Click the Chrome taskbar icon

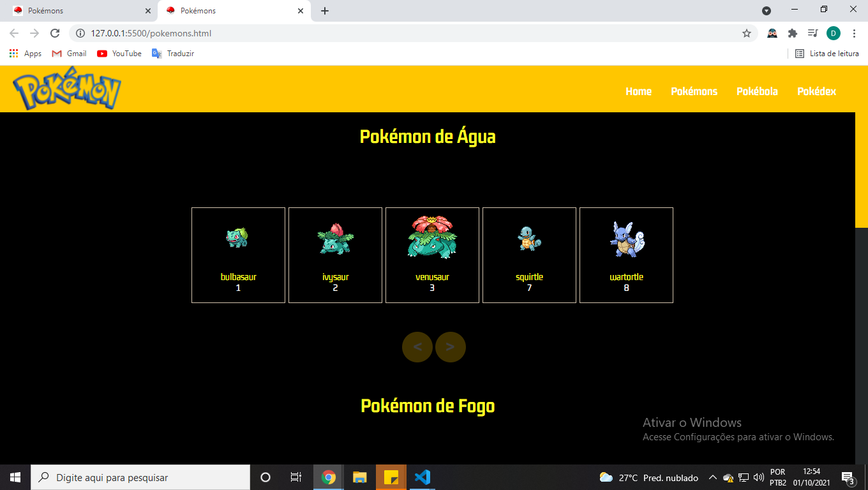tap(329, 477)
